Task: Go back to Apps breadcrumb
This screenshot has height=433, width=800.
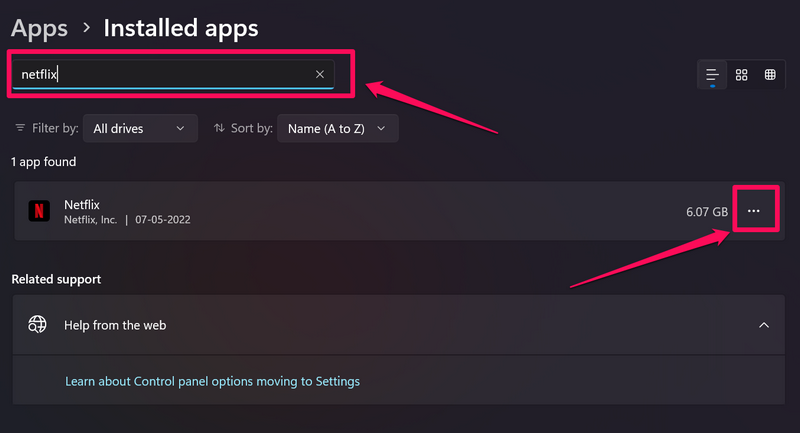Action: coord(40,28)
